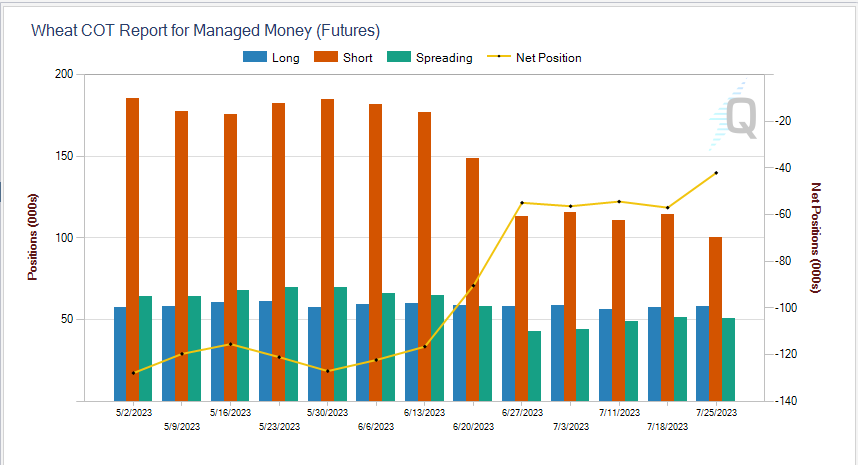Screen dimensions: 858x465
Task: Click the Short bar for 7/25/2023
Action: pyautogui.click(x=716, y=319)
